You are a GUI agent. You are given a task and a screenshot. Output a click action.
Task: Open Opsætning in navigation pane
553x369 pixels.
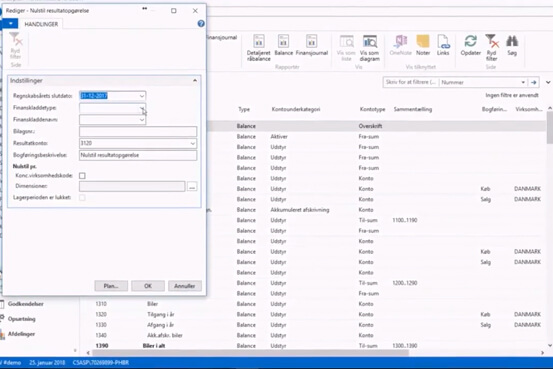pyautogui.click(x=22, y=319)
